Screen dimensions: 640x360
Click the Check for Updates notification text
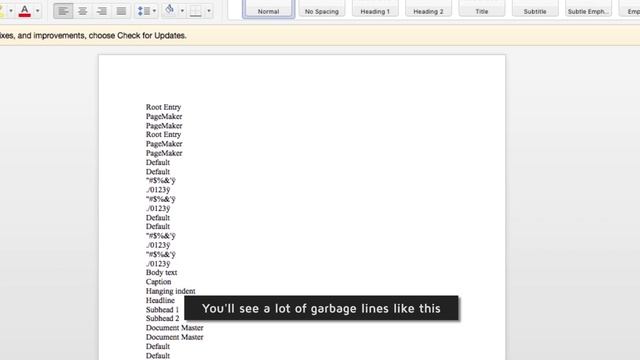tap(93, 36)
